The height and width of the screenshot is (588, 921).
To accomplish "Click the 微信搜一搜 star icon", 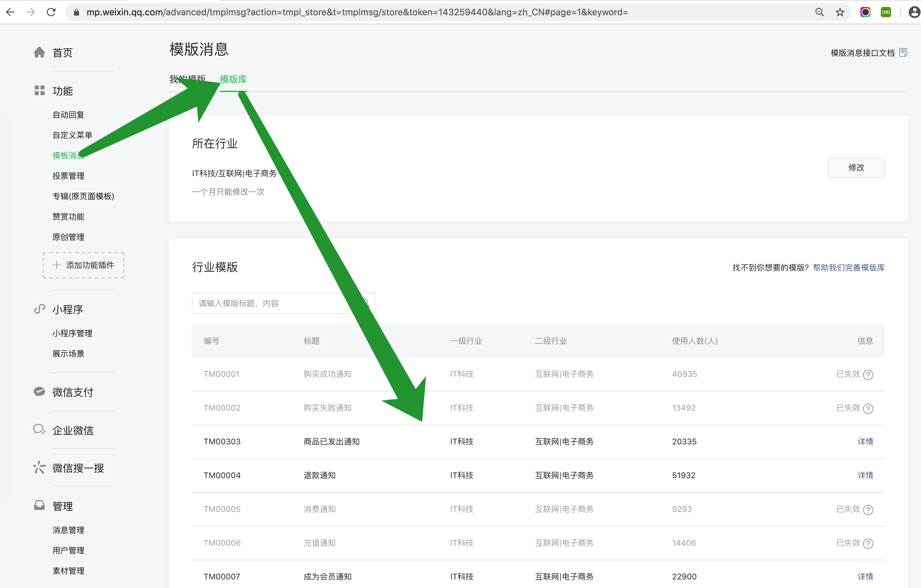I will click(40, 468).
